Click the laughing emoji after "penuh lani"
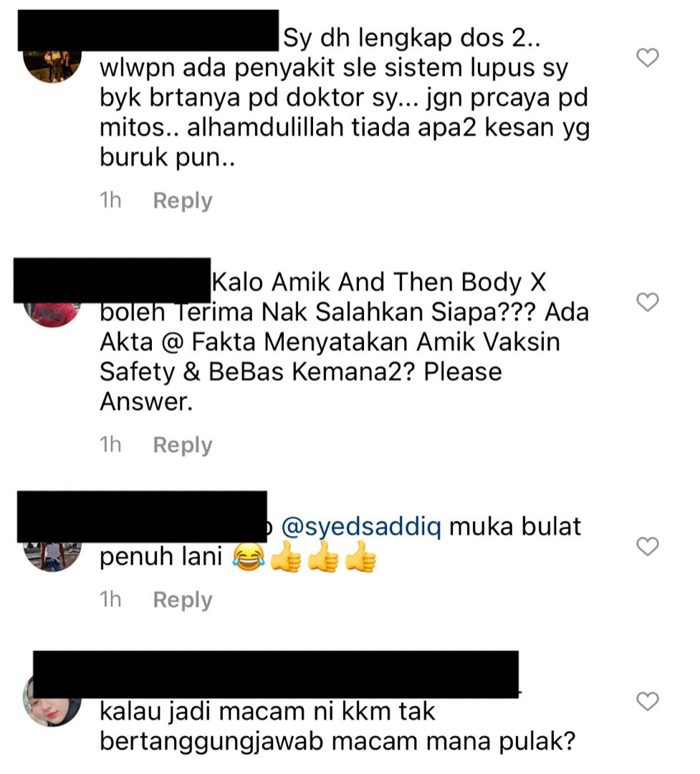The width and height of the screenshot is (700, 774). click(x=249, y=557)
